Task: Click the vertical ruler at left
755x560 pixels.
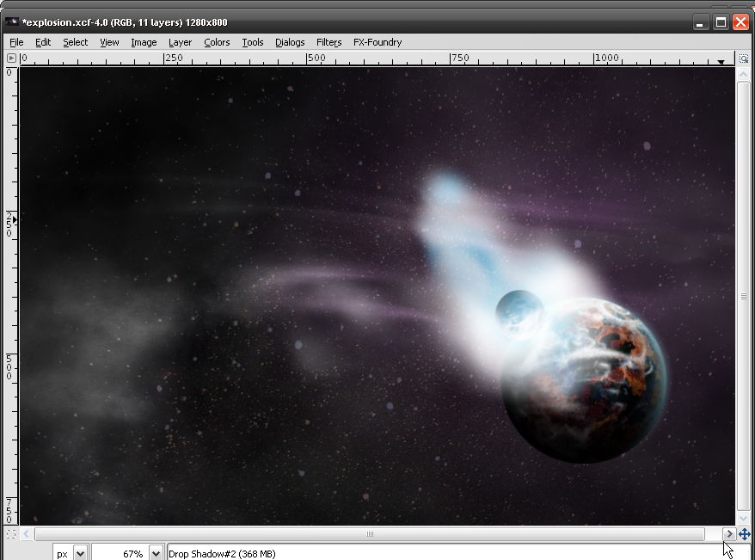Action: pos(11,296)
